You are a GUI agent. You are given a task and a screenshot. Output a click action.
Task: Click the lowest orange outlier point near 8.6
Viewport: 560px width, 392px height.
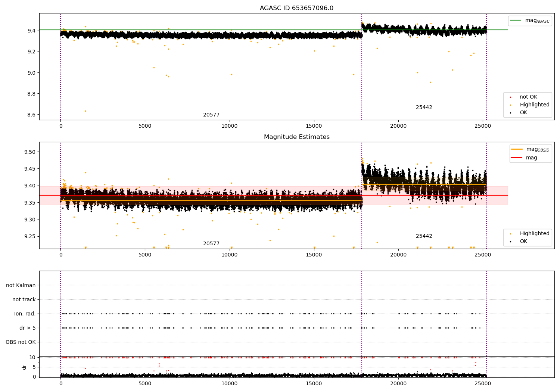85,111
